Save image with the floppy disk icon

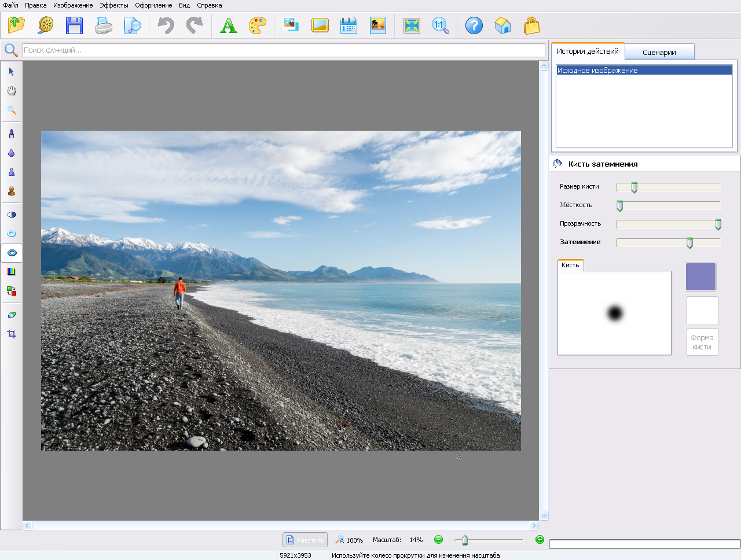click(74, 25)
